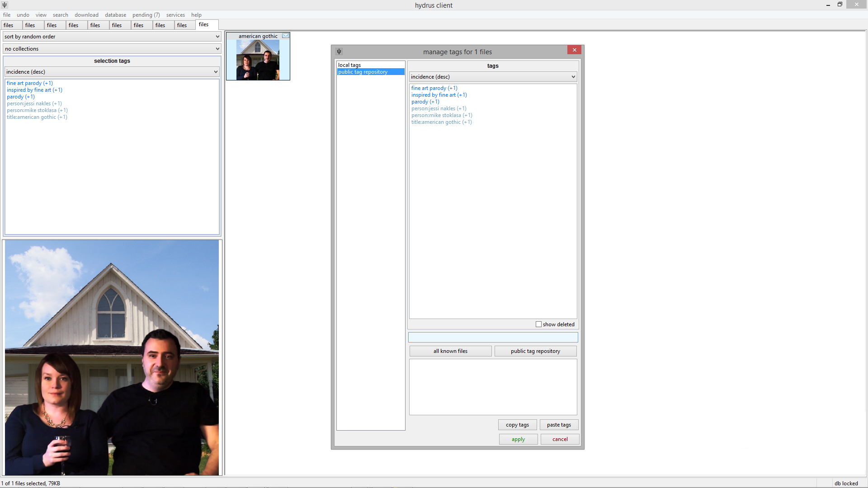Screen dimensions: 868x488
Task: Select 'fine art parody (+1)' tag in repository
Action: (x=434, y=88)
